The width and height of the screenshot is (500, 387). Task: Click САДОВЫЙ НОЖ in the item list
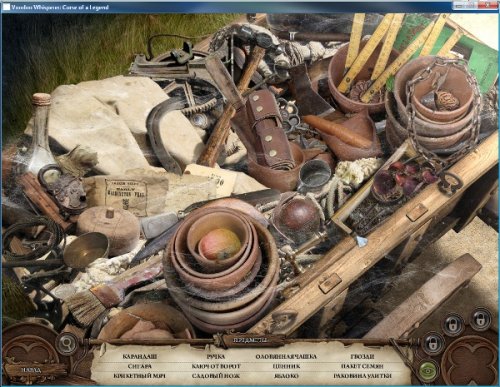click(215, 376)
